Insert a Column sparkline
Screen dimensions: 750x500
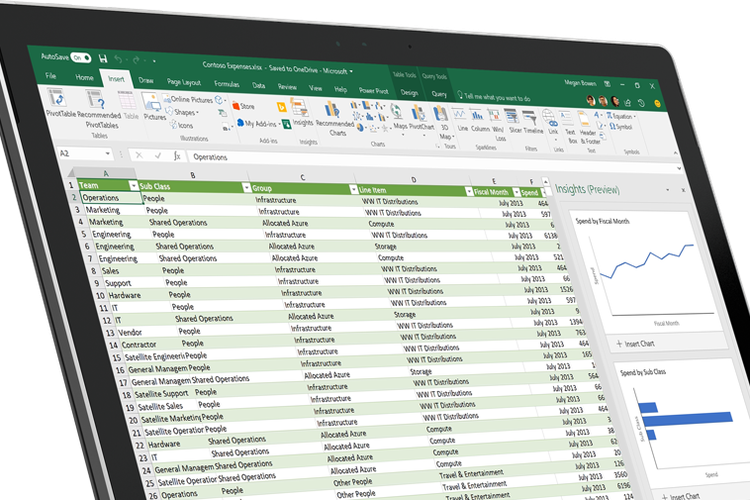point(480,121)
